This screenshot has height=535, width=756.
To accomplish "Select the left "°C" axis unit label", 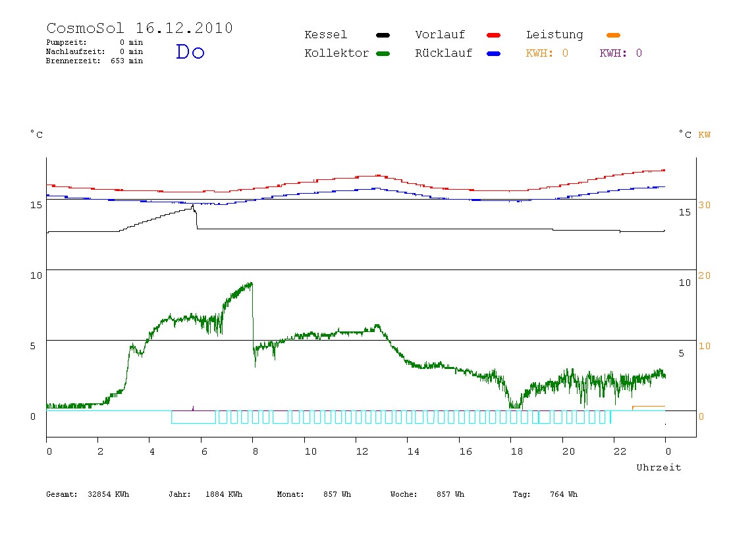I will (36, 134).
